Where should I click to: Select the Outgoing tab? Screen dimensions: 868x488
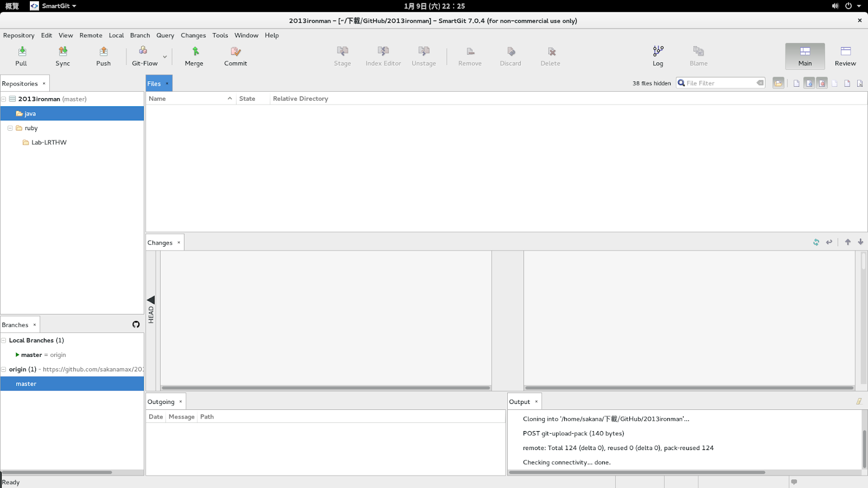pyautogui.click(x=165, y=402)
